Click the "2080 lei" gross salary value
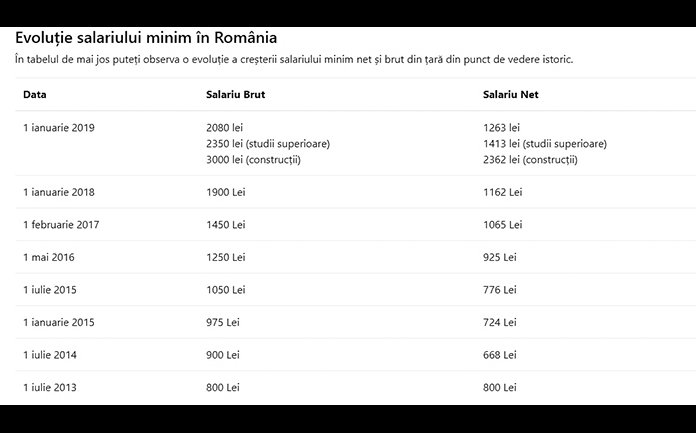696x433 pixels. (224, 128)
